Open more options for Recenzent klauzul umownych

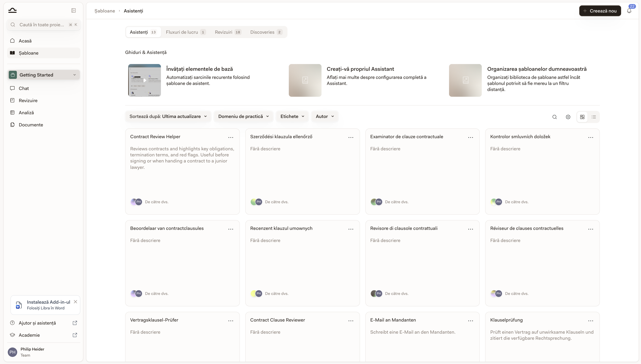pos(351,229)
